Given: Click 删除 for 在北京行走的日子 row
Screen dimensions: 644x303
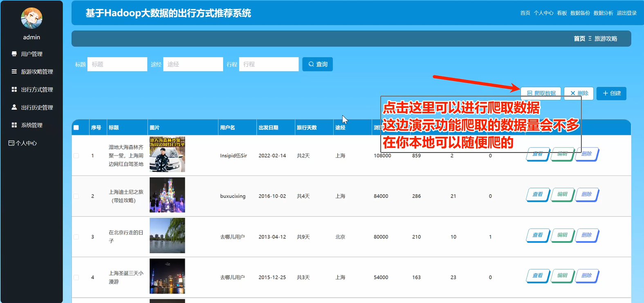Looking at the screenshot, I should click(587, 235).
